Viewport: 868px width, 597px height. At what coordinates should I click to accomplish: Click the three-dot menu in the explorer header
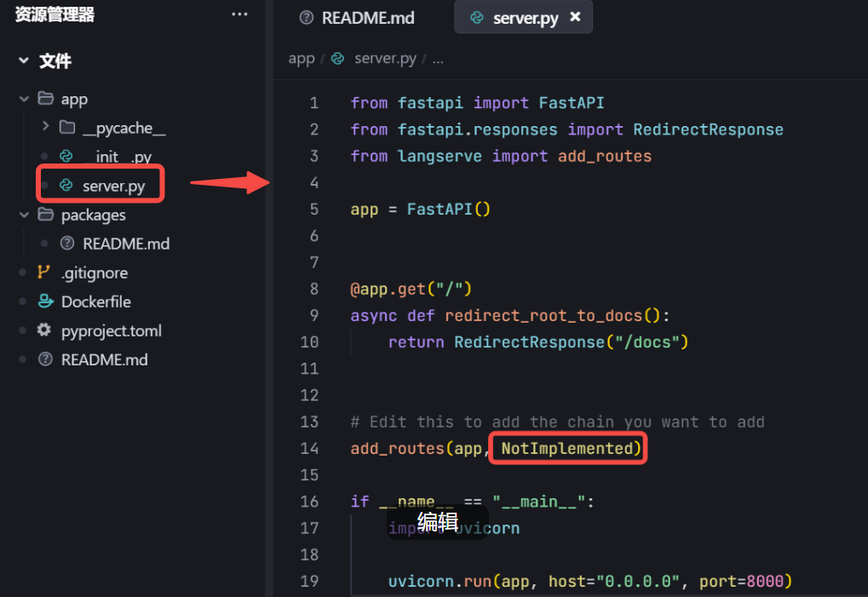239,14
